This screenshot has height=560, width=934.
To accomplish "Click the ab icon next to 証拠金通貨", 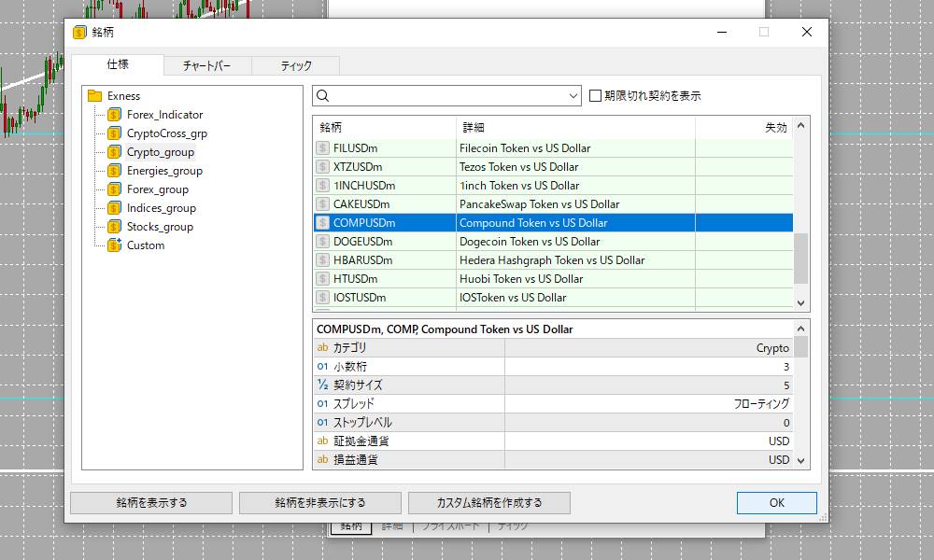I will click(324, 441).
